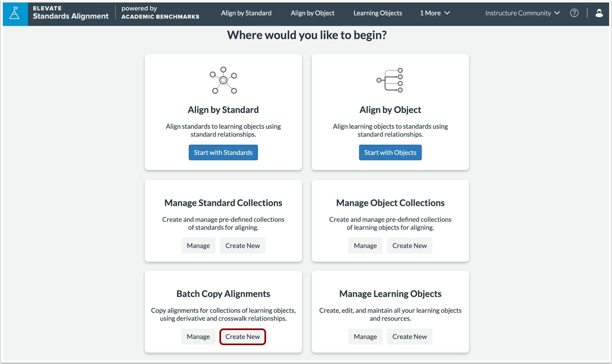Click the Academic Benchmarks branding text
The height and width of the screenshot is (364, 612).
(160, 17)
